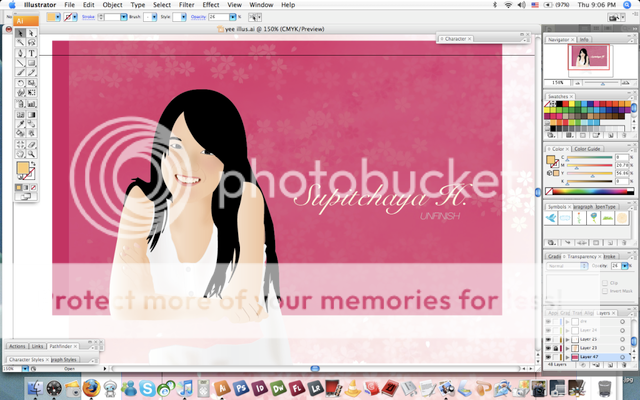
Task: Open the Effect menu
Action: (x=211, y=5)
